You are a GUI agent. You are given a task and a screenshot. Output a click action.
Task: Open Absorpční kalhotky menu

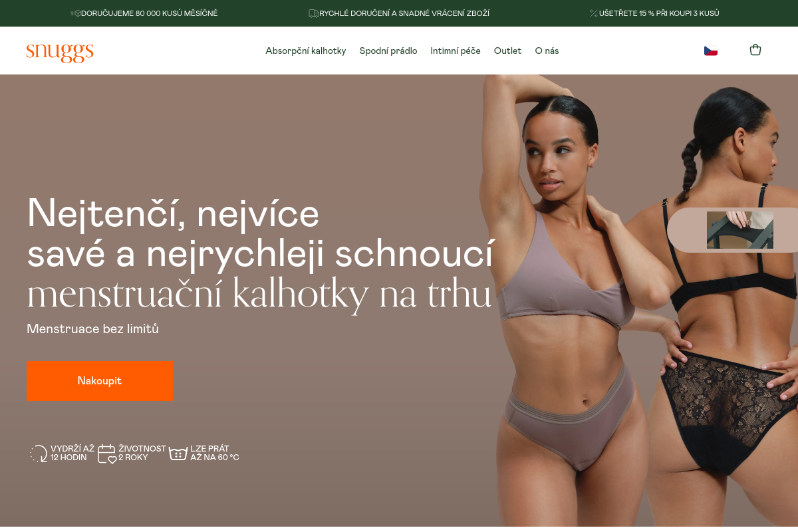[x=306, y=51]
